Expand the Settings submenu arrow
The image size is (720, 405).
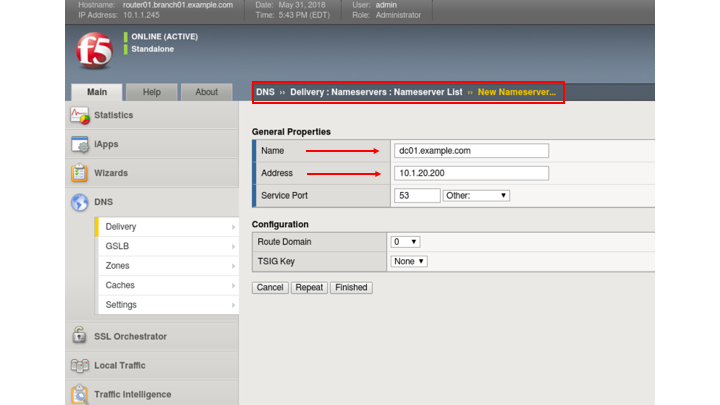[x=233, y=305]
